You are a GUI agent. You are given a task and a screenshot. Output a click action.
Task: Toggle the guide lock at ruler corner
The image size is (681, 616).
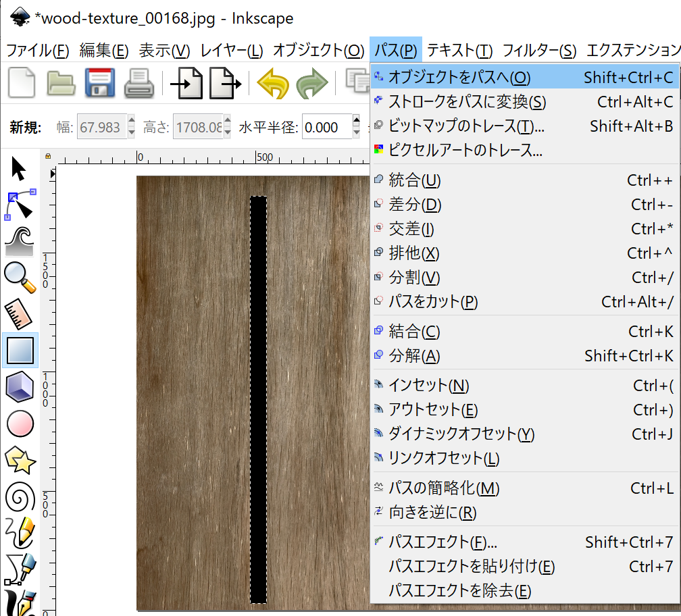point(48,157)
